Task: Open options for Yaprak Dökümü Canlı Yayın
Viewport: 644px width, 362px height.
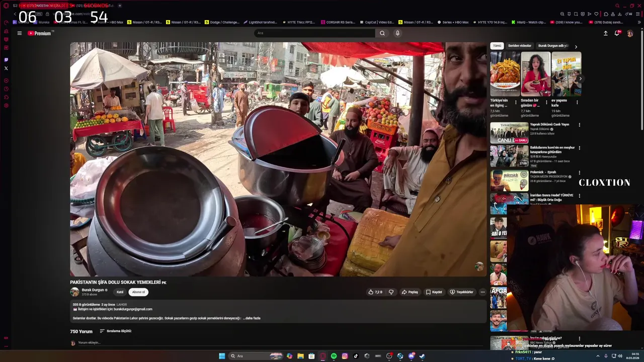Action: [x=579, y=125]
